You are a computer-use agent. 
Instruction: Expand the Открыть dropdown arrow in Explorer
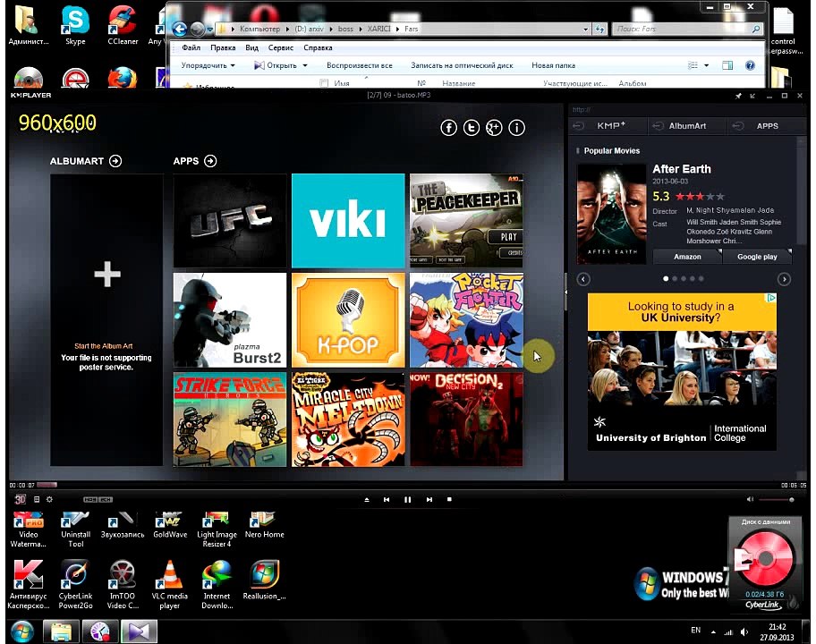click(x=305, y=65)
